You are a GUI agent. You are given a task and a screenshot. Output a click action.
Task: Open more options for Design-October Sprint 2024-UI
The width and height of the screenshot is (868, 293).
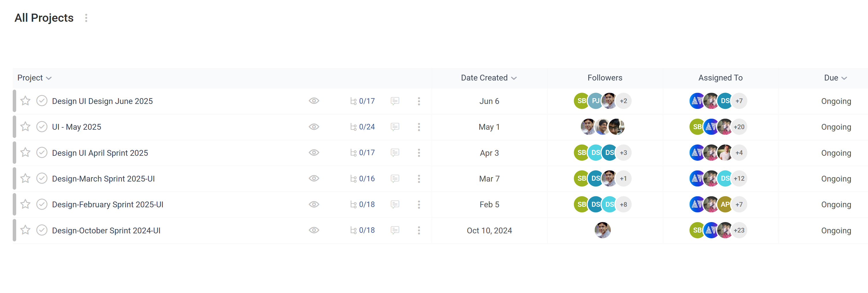click(x=419, y=230)
